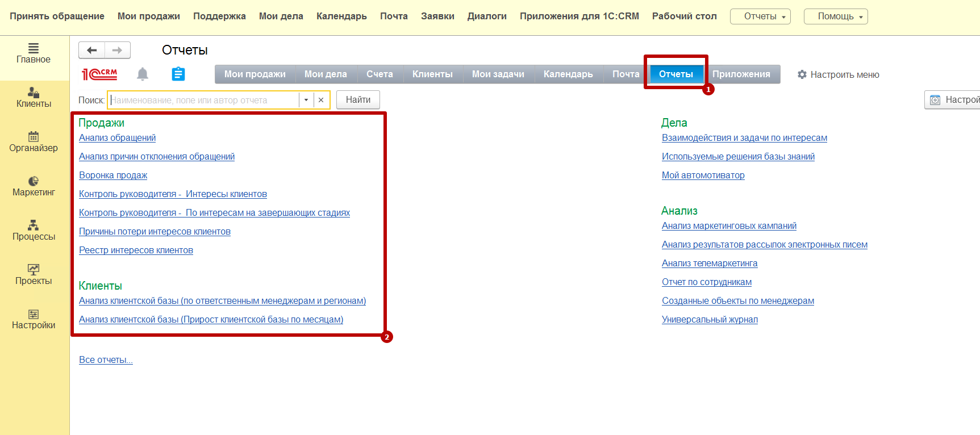The height and width of the screenshot is (435, 980).
Task: Open the Клиенты section in sidebar
Action: click(x=34, y=97)
